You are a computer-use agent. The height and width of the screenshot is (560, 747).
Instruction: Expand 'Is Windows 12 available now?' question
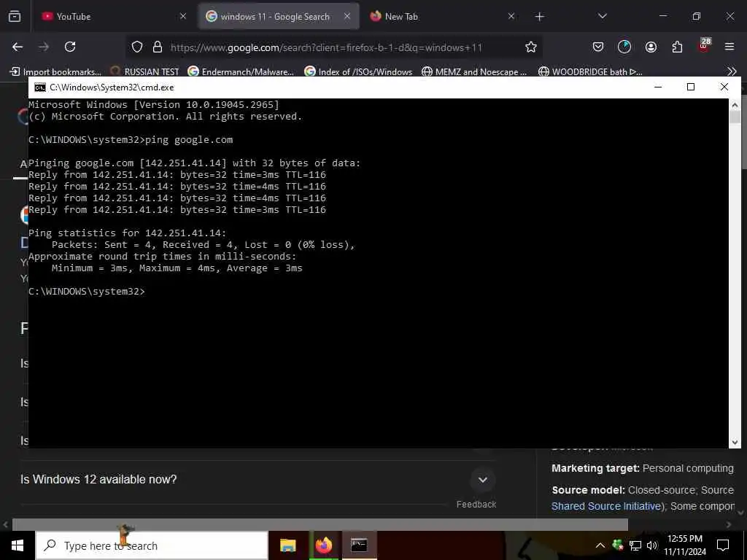point(258,480)
